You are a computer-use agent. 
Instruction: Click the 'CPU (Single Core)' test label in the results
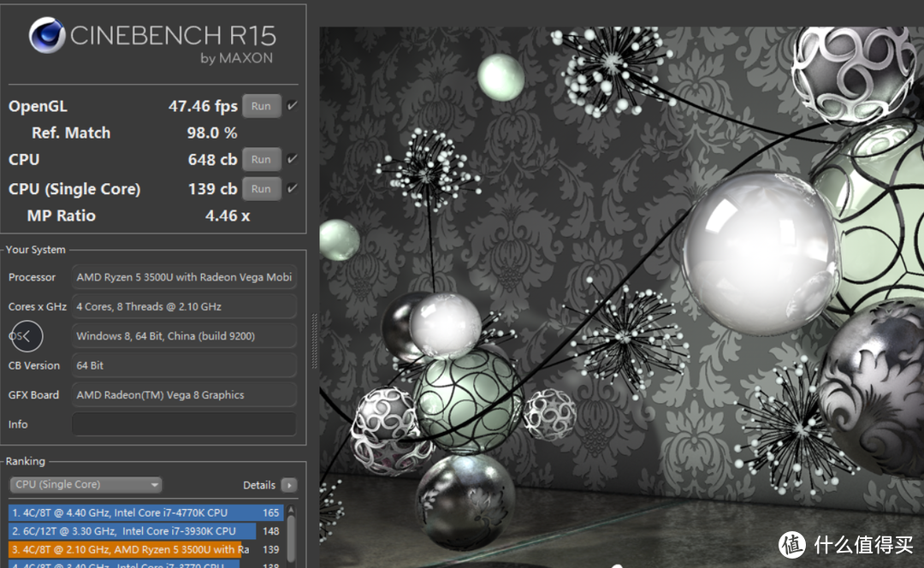click(74, 189)
